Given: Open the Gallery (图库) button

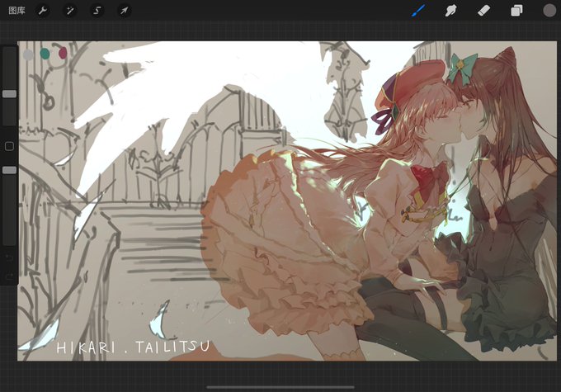Looking at the screenshot, I should click(x=16, y=11).
